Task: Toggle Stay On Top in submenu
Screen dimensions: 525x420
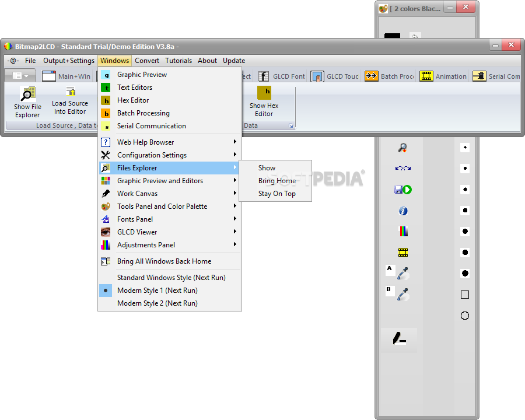Action: pyautogui.click(x=275, y=194)
